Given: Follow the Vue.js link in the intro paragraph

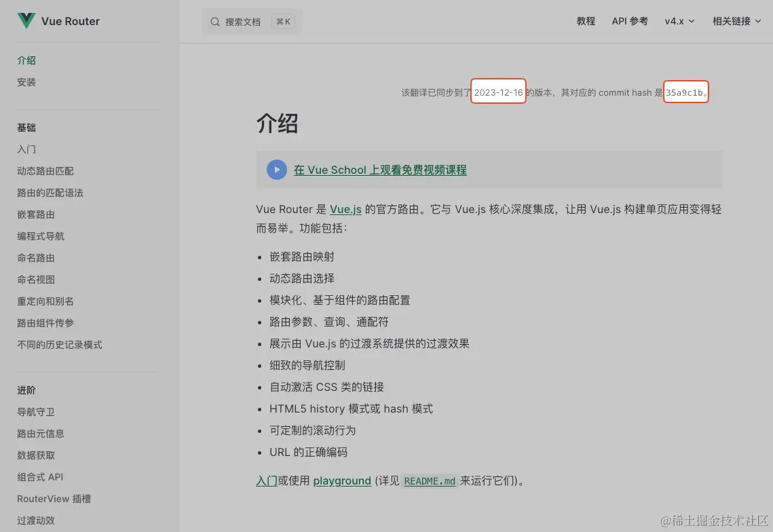Looking at the screenshot, I should 346,209.
